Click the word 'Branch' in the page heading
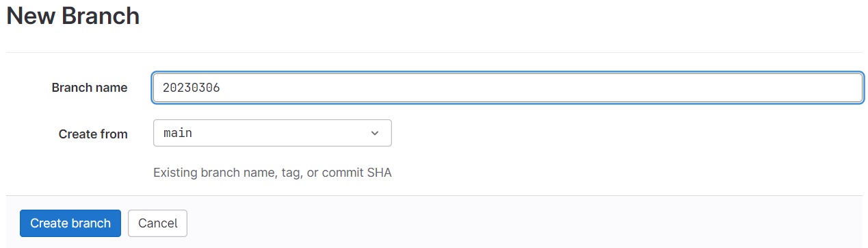This screenshot has height=248, width=868. [x=101, y=16]
